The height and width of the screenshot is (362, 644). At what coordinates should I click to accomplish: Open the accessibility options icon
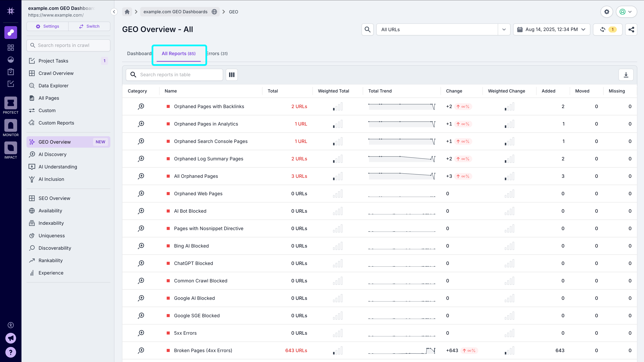coord(11,325)
